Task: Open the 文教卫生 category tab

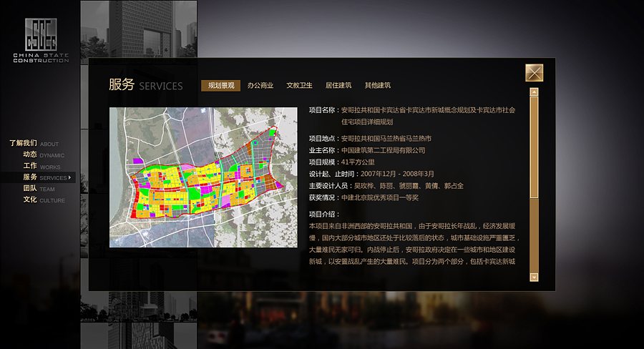Action: pyautogui.click(x=299, y=86)
